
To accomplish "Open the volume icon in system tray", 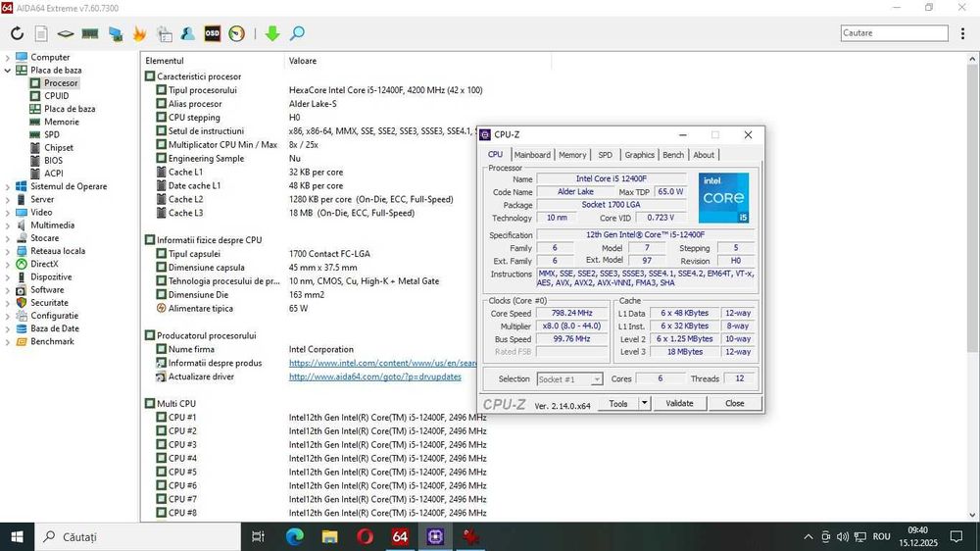I will point(843,536).
